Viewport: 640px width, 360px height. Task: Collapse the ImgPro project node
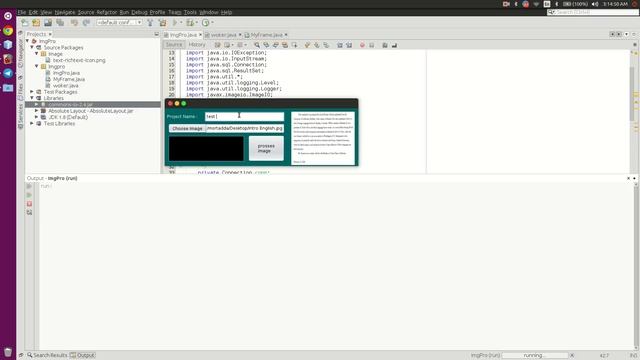click(x=28, y=41)
